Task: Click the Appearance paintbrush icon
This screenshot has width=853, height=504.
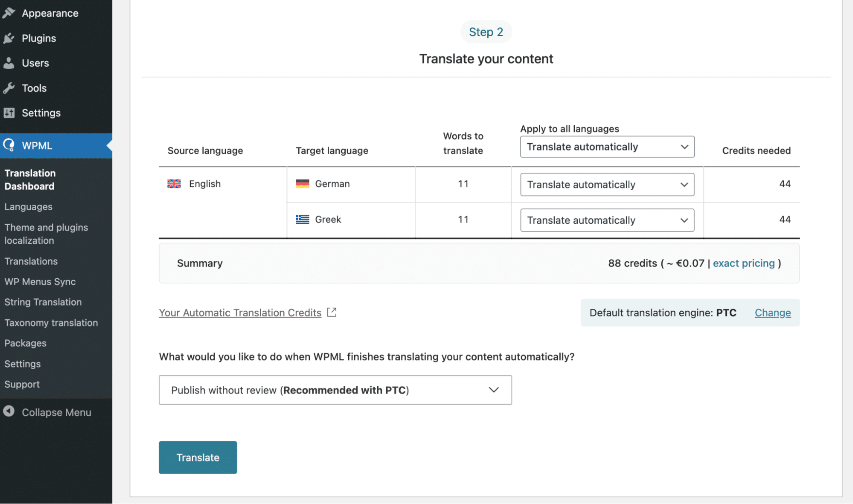Action: (9, 13)
